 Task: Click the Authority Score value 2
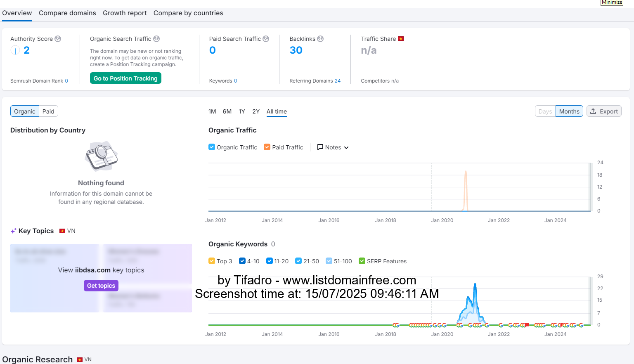(x=26, y=50)
